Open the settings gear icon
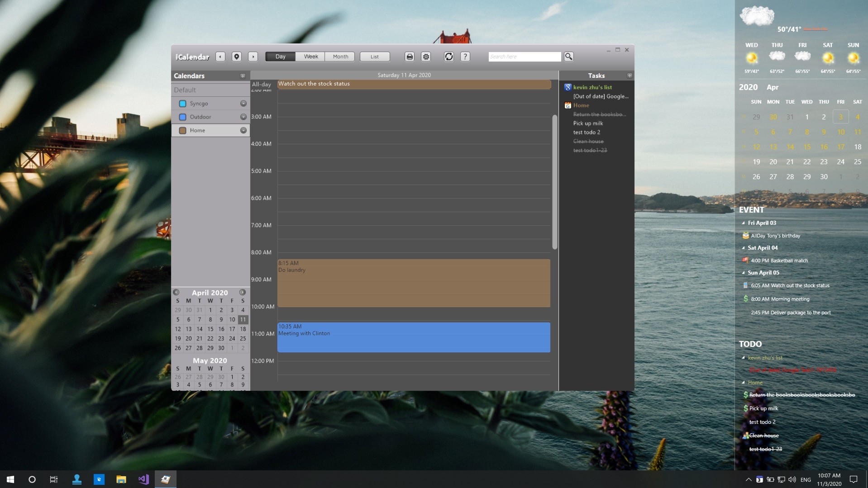868x488 pixels. (426, 57)
